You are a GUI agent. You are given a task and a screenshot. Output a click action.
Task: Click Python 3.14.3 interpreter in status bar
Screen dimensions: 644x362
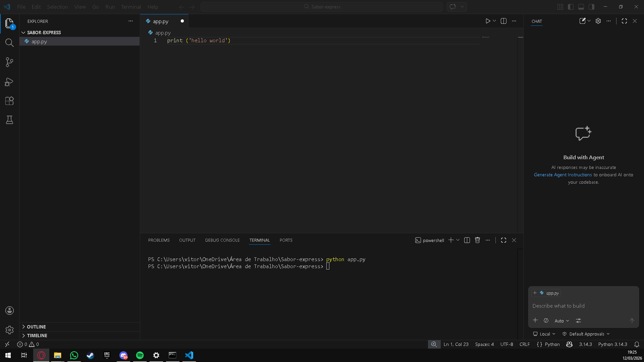click(612, 344)
